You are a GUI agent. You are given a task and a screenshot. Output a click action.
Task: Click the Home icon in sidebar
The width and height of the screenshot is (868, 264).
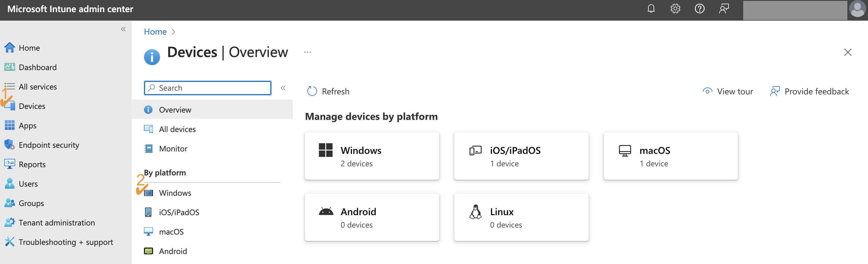coord(9,47)
